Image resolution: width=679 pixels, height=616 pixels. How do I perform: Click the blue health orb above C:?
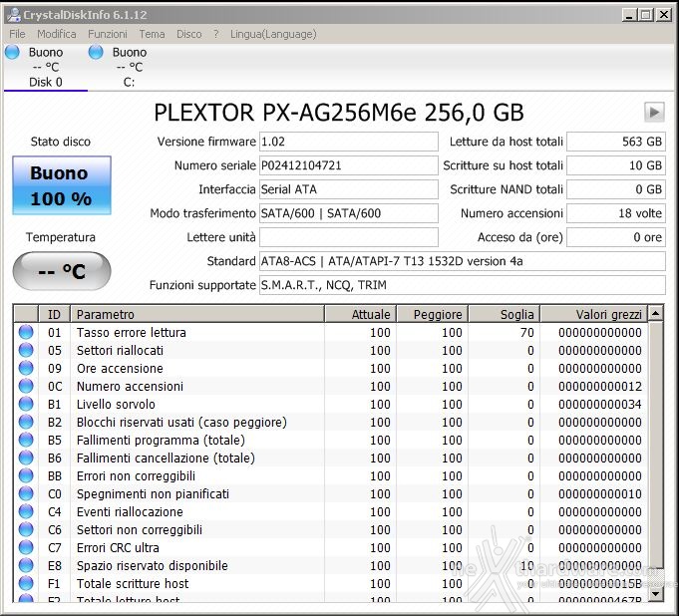pyautogui.click(x=96, y=52)
